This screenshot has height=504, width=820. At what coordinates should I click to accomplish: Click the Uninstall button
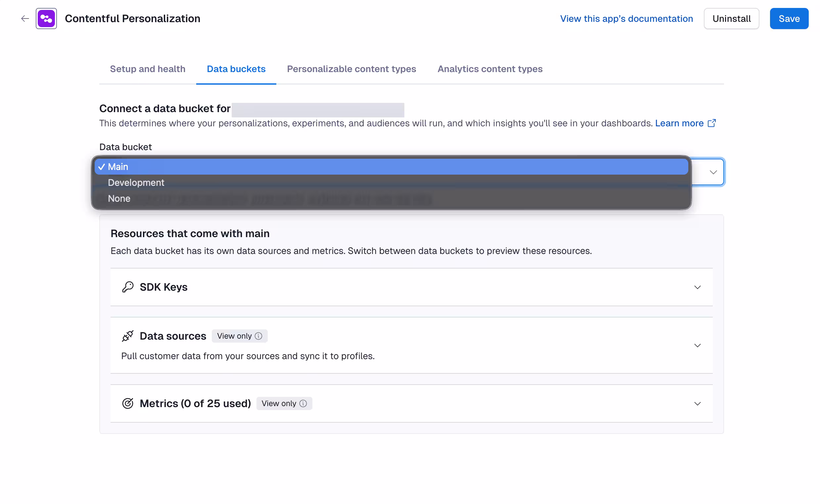(x=731, y=19)
